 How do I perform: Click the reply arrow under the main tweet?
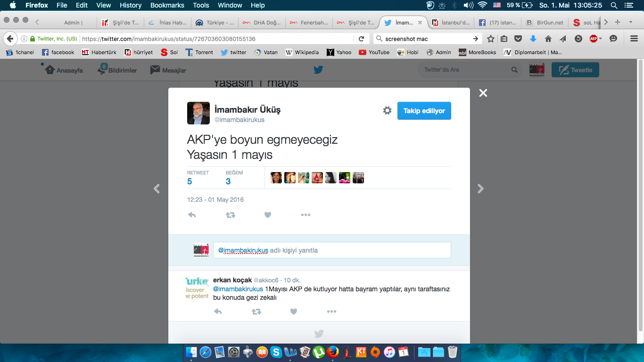192,215
